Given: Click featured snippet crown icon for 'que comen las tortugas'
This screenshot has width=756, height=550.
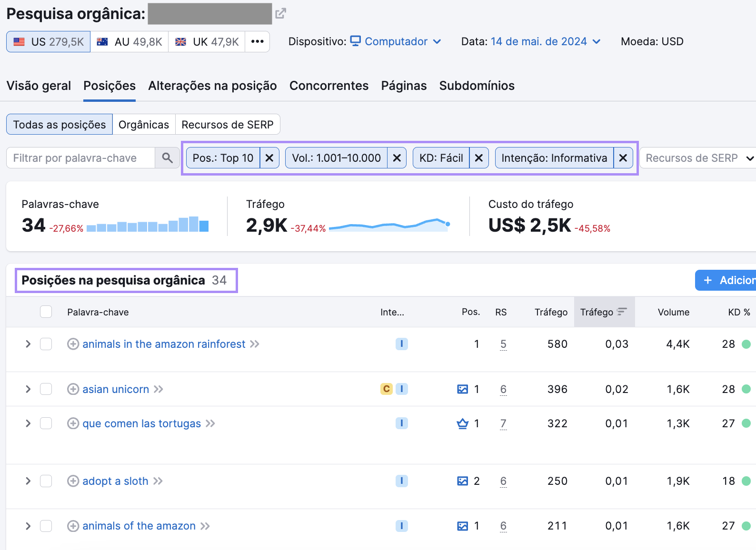Looking at the screenshot, I should pyautogui.click(x=462, y=423).
